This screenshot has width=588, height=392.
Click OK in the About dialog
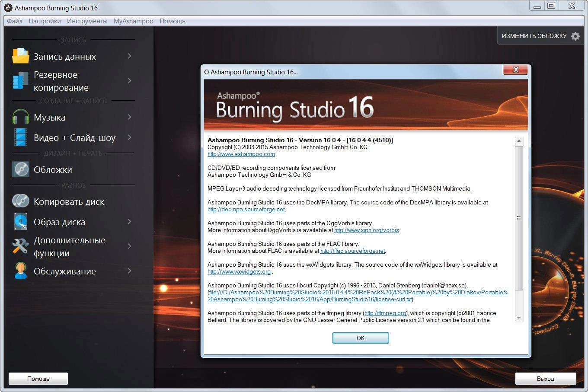pos(361,338)
